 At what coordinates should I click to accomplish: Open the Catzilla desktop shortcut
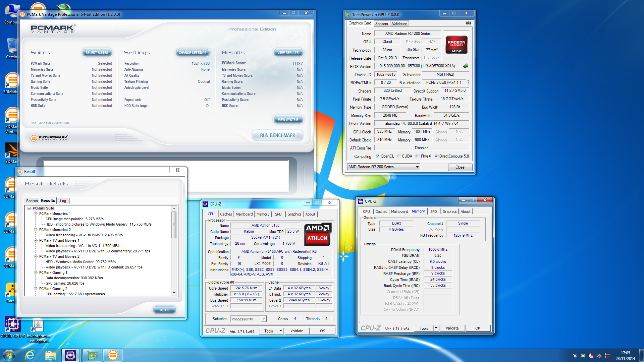click(10, 293)
